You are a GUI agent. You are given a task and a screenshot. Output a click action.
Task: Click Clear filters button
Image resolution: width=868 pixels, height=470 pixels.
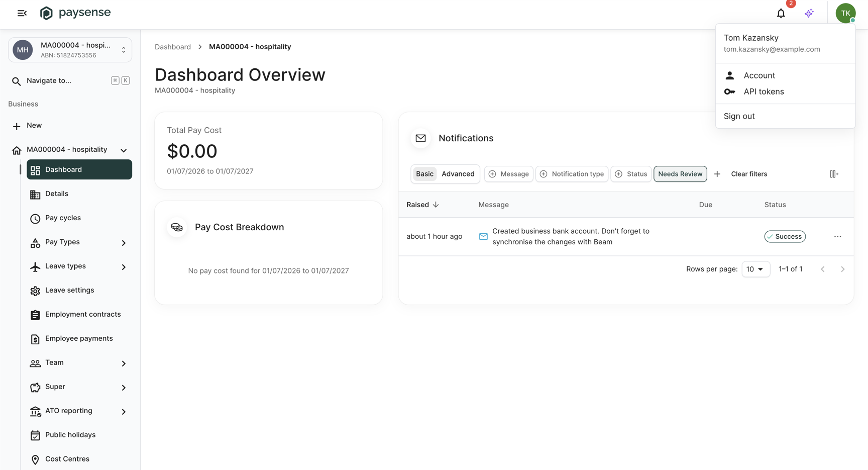(749, 174)
